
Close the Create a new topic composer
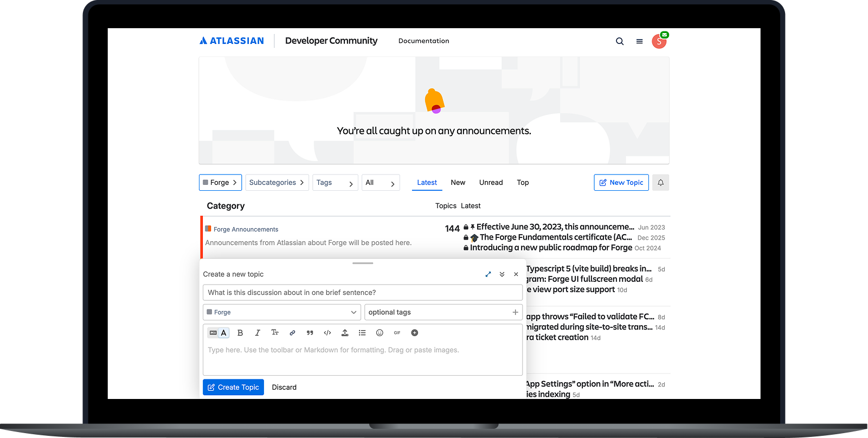coord(516,274)
